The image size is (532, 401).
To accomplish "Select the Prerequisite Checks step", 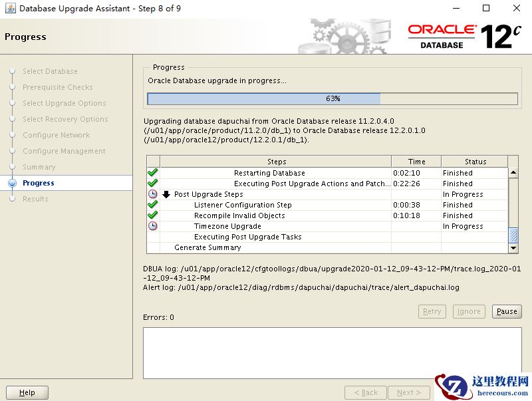I will (x=58, y=87).
